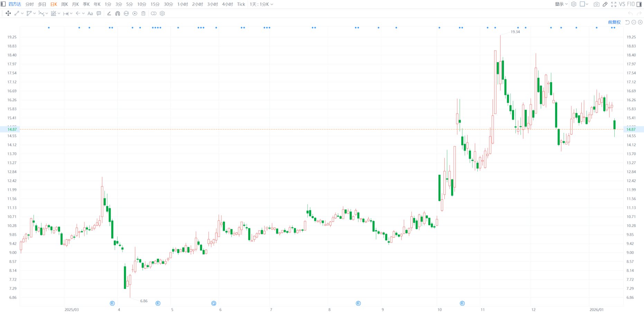Select the 日K daily candlestick tab
Screen dimensions: 644x314
click(x=54, y=4)
